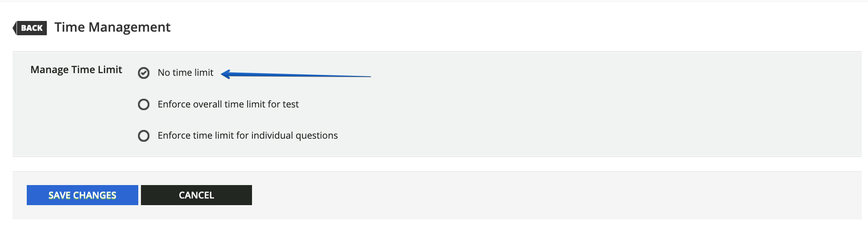Viewport: 868px width, 231px height.
Task: Click the SAVE CHANGES button
Action: coord(83,195)
